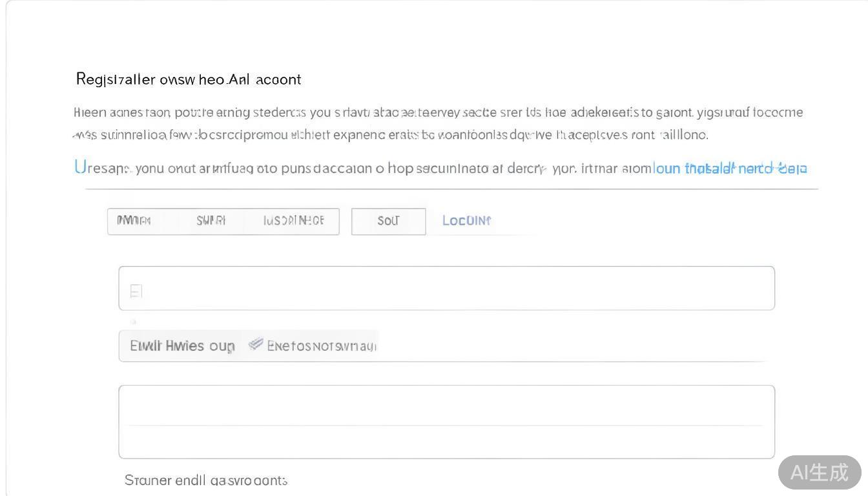The image size is (868, 496).
Task: Click the empty right side of the "Elwdlr Hwies" bar
Action: [575, 346]
